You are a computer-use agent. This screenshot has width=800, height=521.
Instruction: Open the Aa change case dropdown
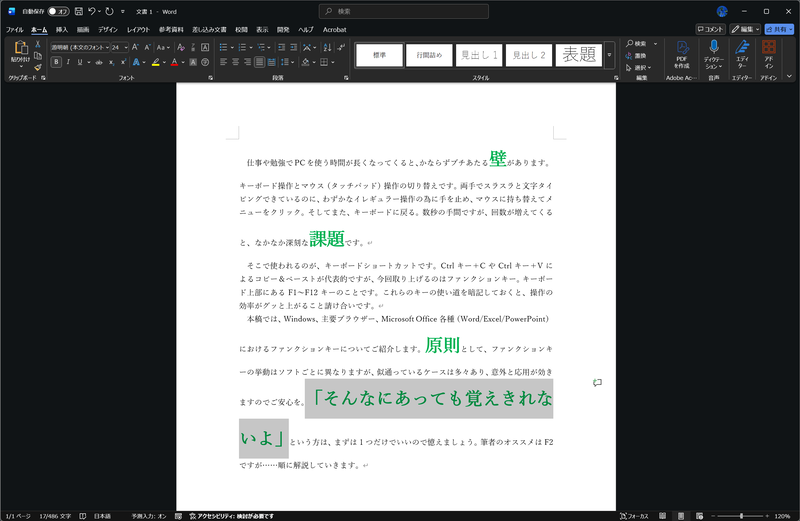point(163,47)
